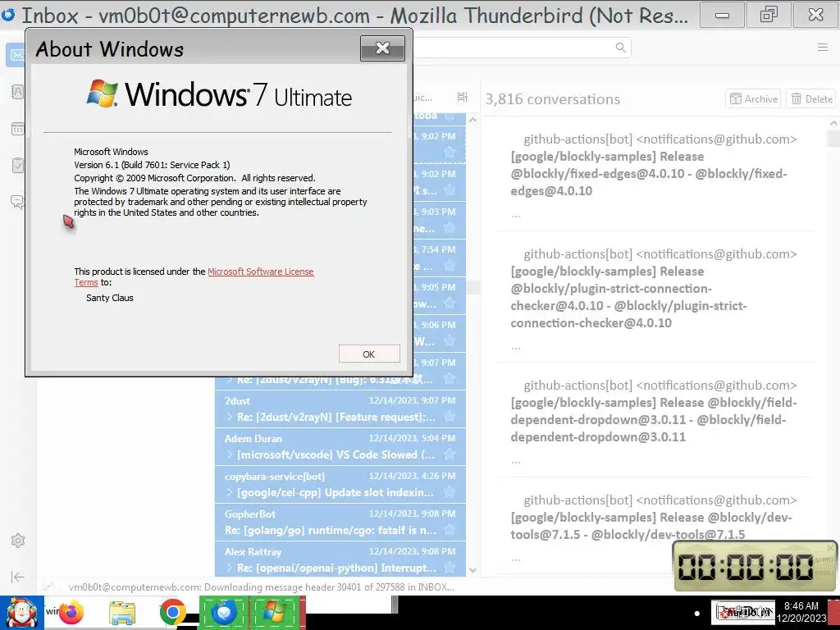The height and width of the screenshot is (630, 840).
Task: Close the 00:00:00 timer widget
Action: click(x=830, y=548)
